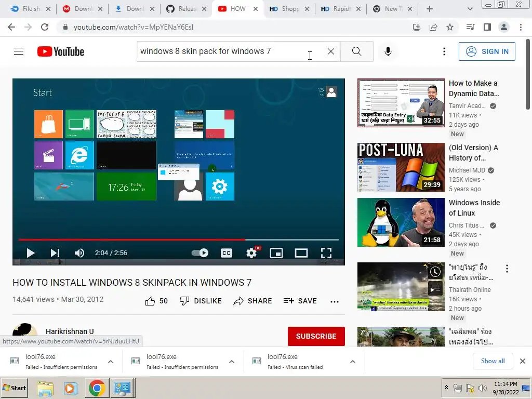Show hidden system tray icons
The image size is (532, 399).
[446, 387]
